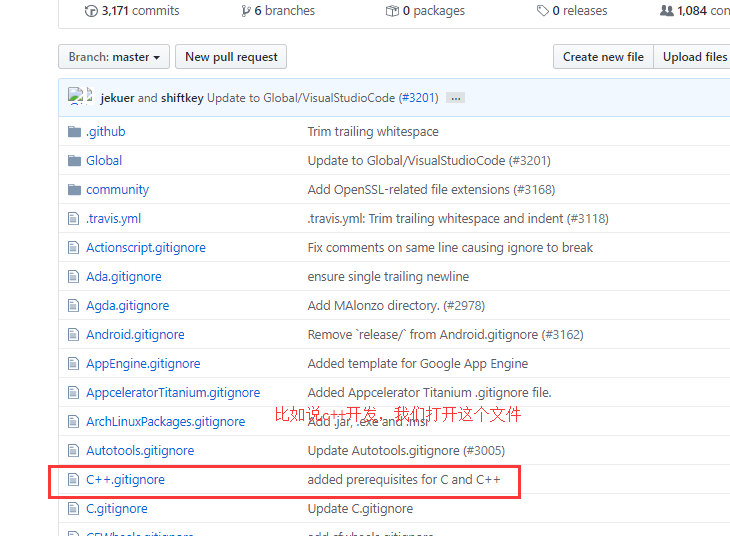
Task: Open 'ensure single trailing newline' commit
Action: point(388,277)
